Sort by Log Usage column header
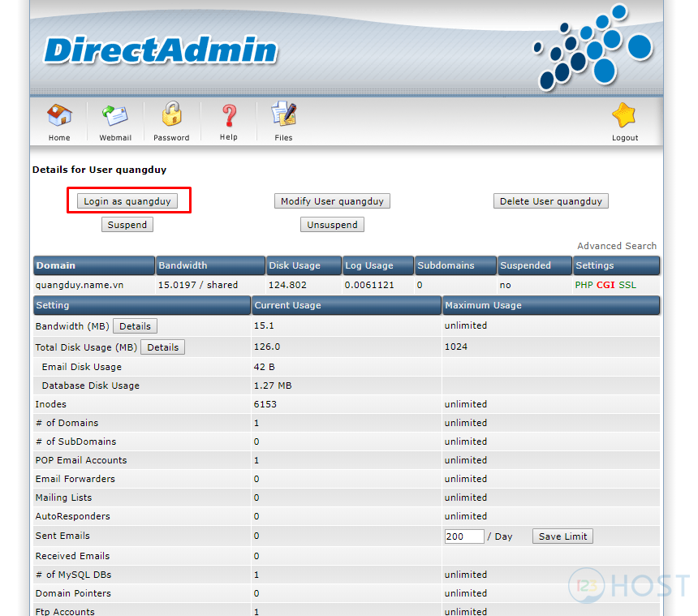The width and height of the screenshot is (698, 616). [x=378, y=265]
